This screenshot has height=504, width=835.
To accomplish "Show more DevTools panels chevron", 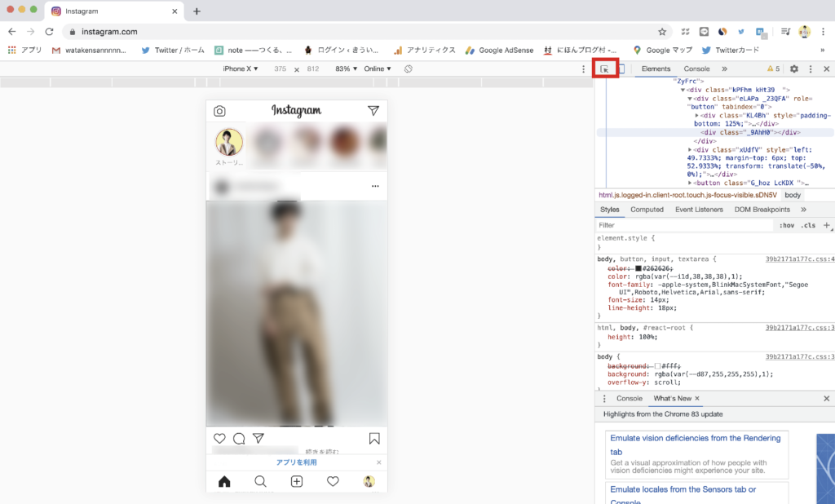I will pos(724,69).
